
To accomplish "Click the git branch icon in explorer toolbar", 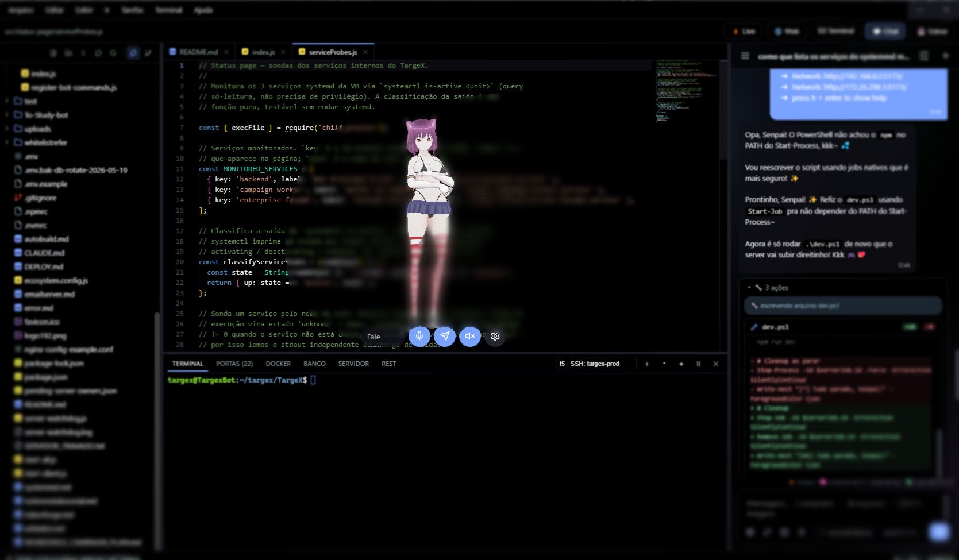I will pyautogui.click(x=148, y=53).
